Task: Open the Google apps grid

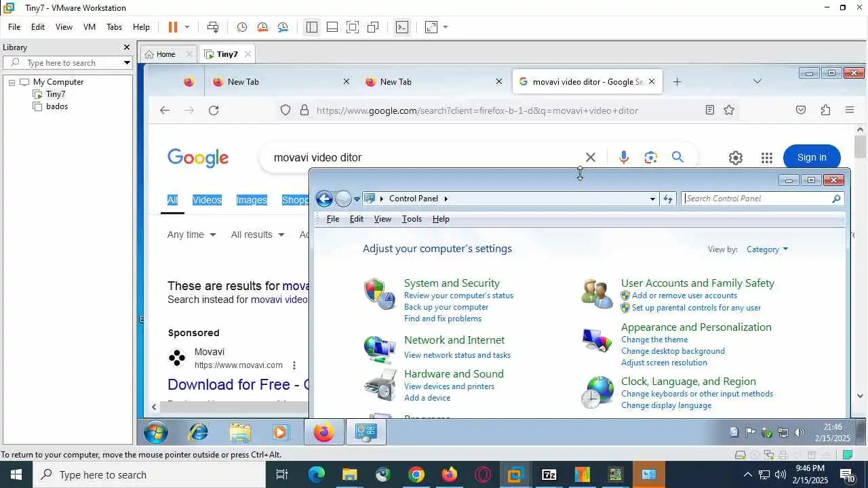Action: tap(767, 157)
